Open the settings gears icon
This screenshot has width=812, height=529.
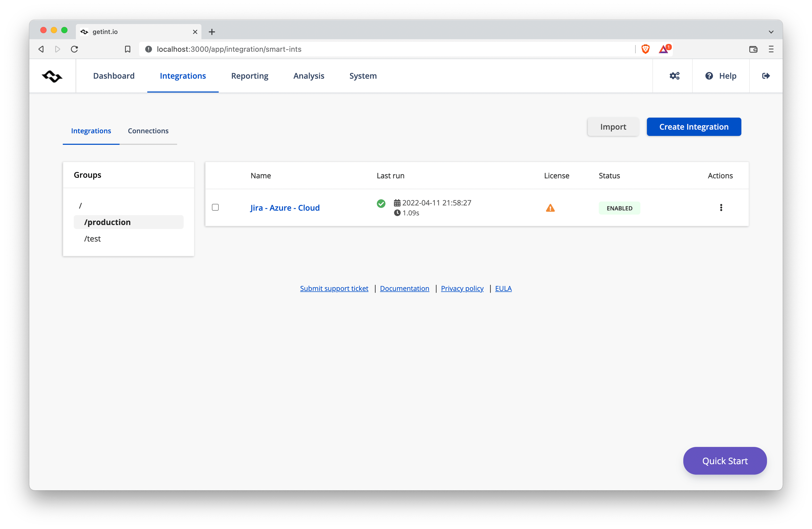click(x=674, y=76)
